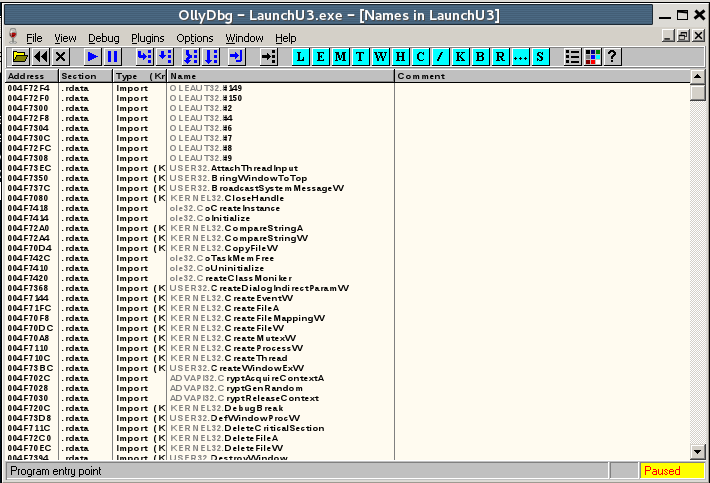Click the Step over toolbar icon
Image resolution: width=710 pixels, height=483 pixels.
tap(164, 57)
